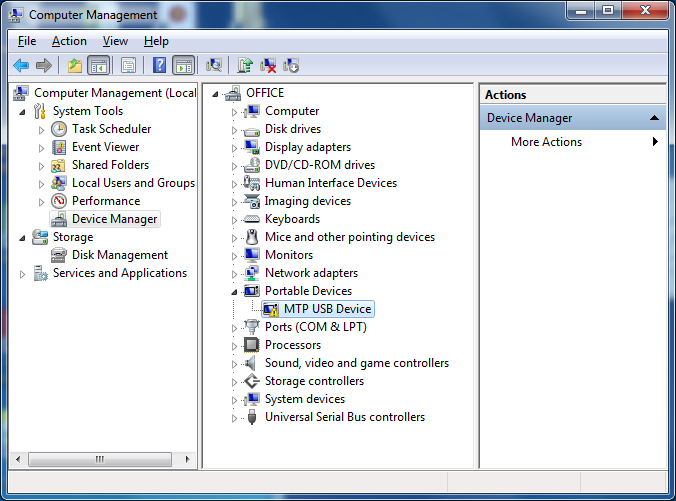
Task: Open the View menu
Action: click(x=115, y=41)
